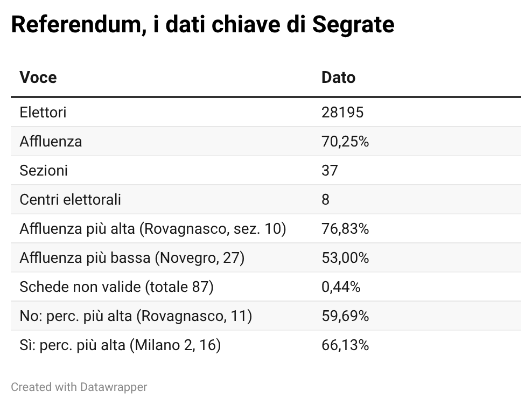Select 'Affluenza più alta (Rovagnasco, sez. 10)' row

(x=152, y=228)
